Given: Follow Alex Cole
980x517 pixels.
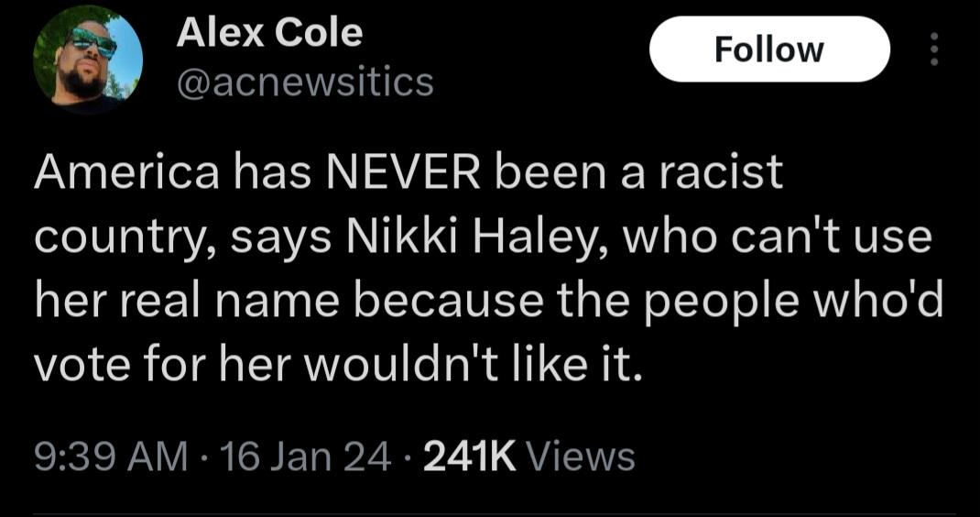Looking at the screenshot, I should [769, 49].
